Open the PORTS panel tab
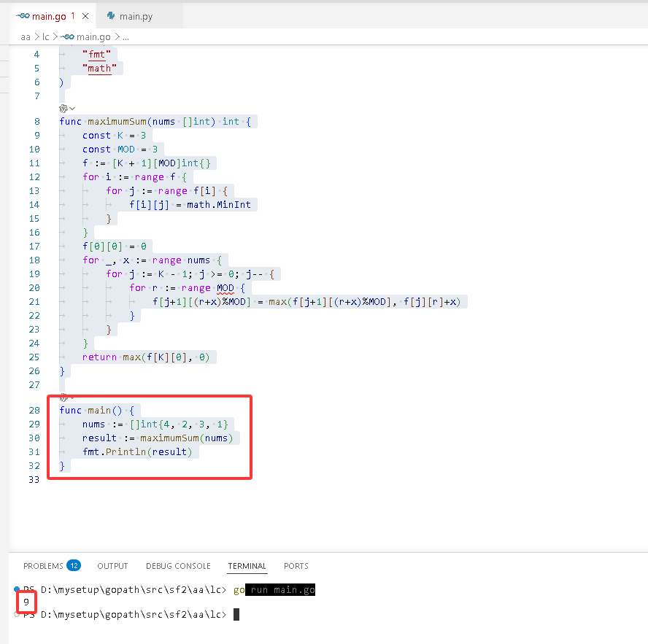Image resolution: width=648 pixels, height=644 pixels. point(296,566)
